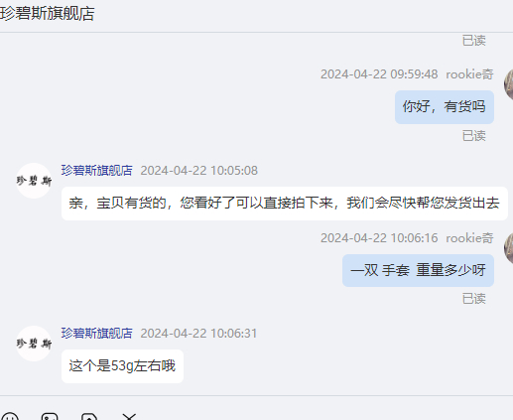Click rookie奇 avatar next to 09:59:48

[508, 84]
